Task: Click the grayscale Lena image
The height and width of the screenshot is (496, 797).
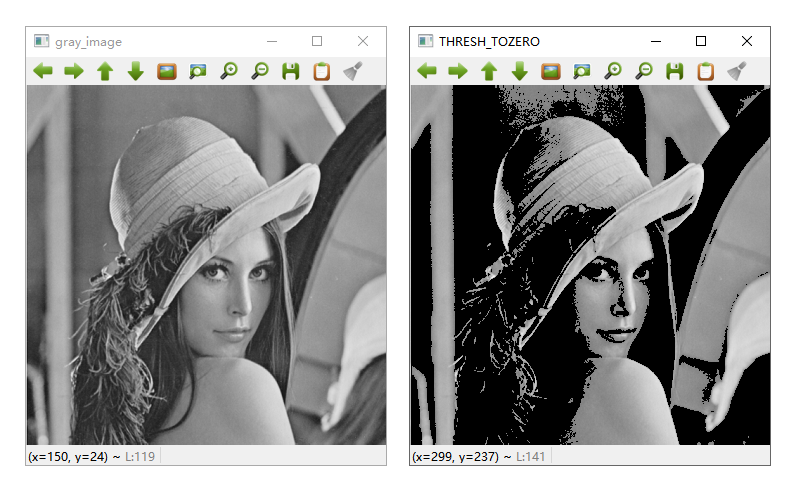Action: click(206, 265)
